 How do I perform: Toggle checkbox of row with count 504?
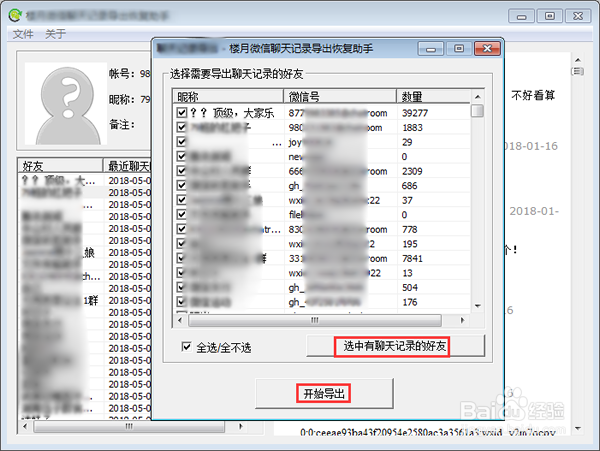[182, 287]
